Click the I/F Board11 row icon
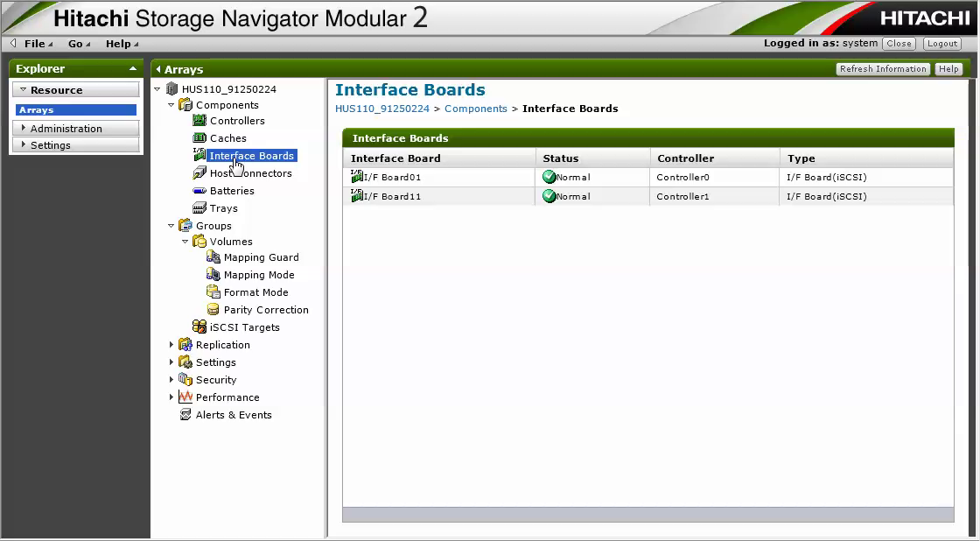The image size is (980, 541). [357, 196]
